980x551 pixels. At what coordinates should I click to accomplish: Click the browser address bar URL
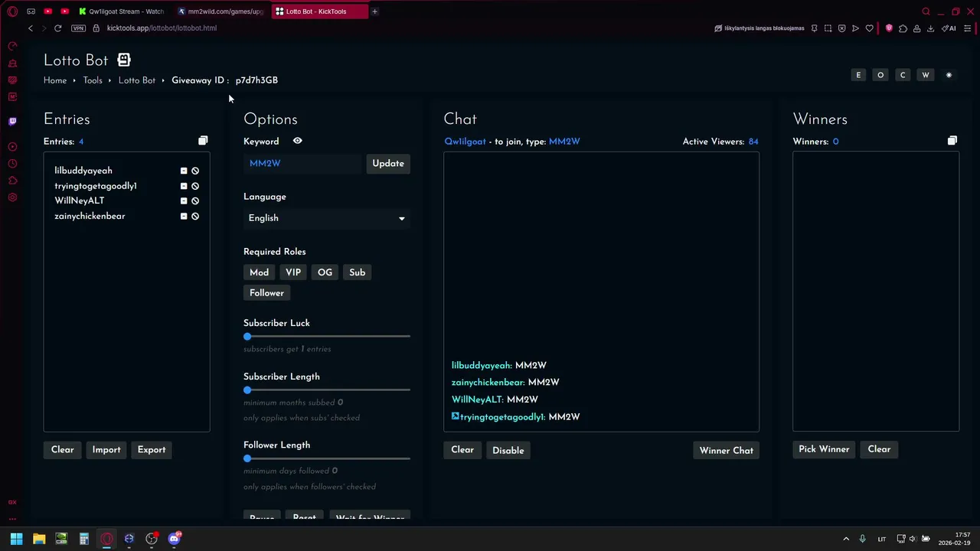(162, 28)
